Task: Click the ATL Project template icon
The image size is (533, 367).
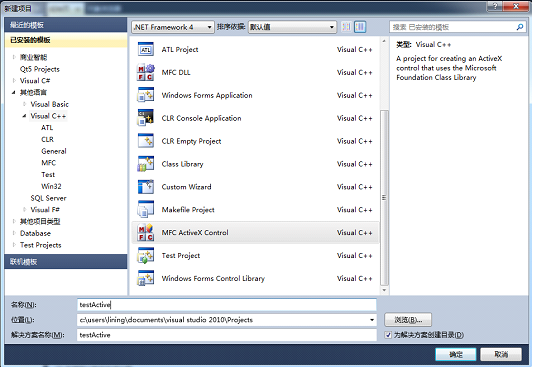Action: pos(145,50)
